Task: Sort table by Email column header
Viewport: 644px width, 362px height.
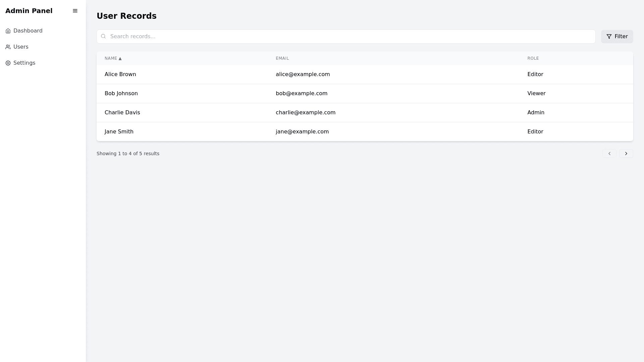Action: tap(282, 58)
